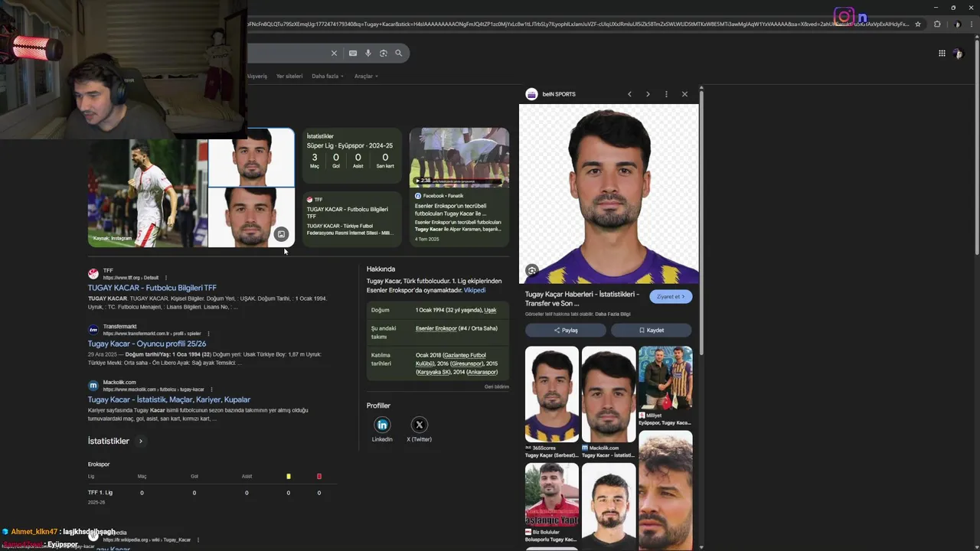
Task: Click Daha Fazla Bilgi link
Action: coord(613,315)
